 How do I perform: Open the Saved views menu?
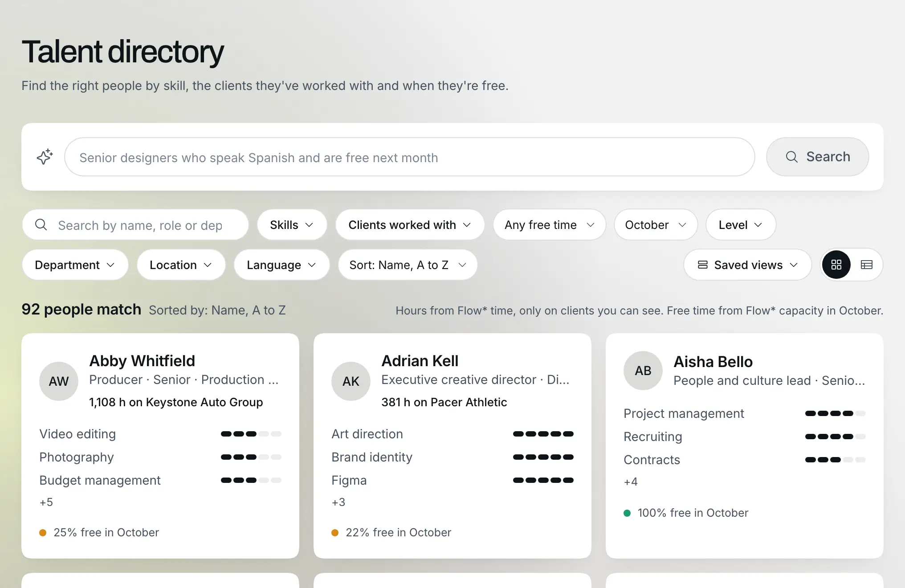pos(748,265)
